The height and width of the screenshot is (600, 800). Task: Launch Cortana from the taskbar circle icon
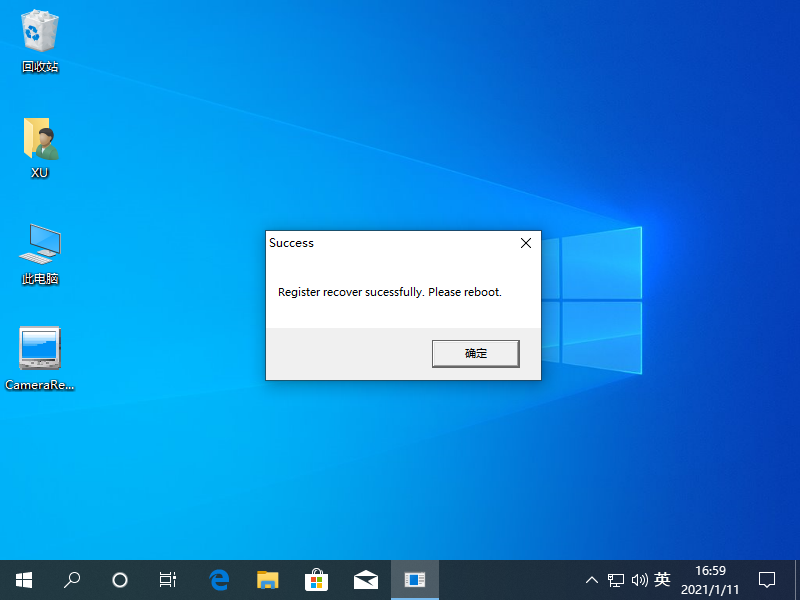click(120, 579)
